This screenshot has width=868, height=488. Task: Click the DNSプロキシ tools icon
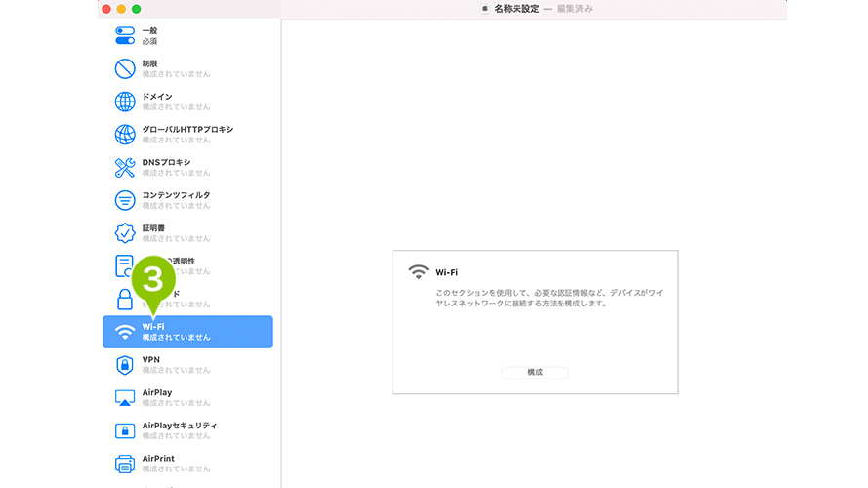(x=125, y=167)
